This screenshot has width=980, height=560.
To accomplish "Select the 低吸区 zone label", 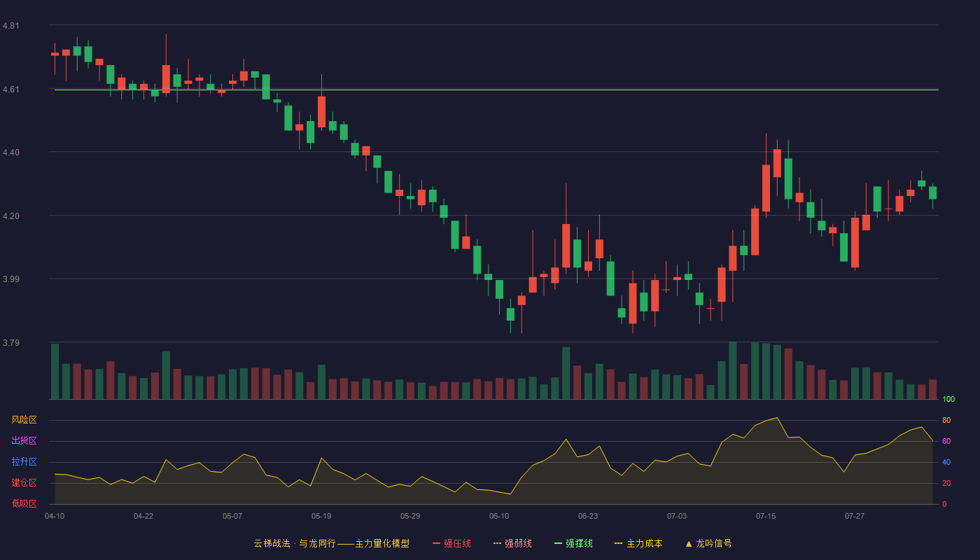I will [x=24, y=503].
